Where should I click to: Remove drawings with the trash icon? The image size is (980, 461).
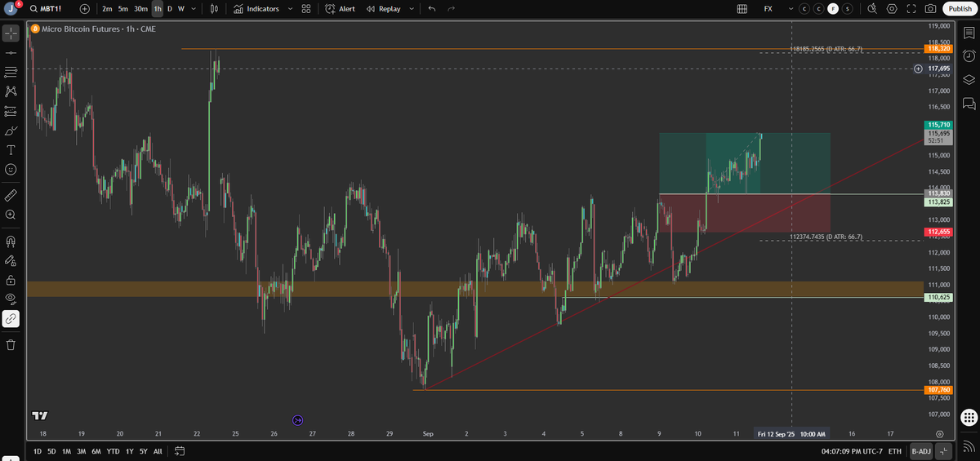[x=11, y=344]
